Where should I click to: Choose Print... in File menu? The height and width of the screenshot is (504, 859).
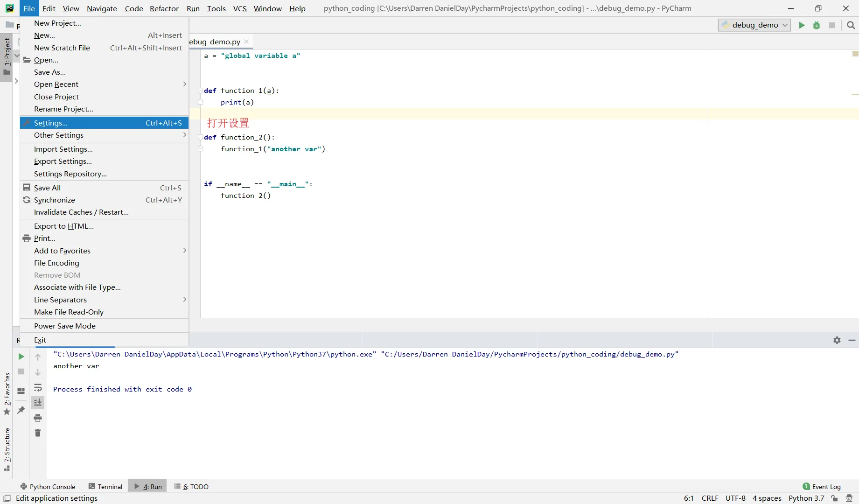(105, 238)
